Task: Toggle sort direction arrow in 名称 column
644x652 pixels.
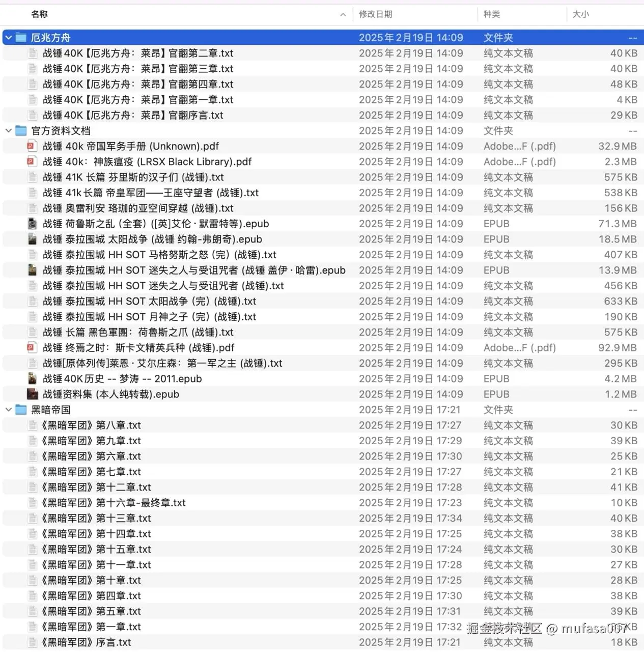Action: [x=343, y=15]
